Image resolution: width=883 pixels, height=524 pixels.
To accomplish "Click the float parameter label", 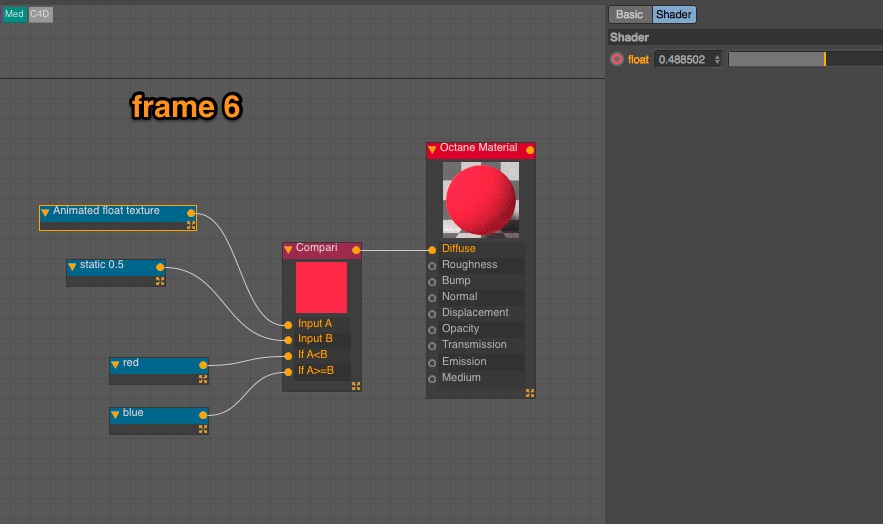I will pos(638,60).
